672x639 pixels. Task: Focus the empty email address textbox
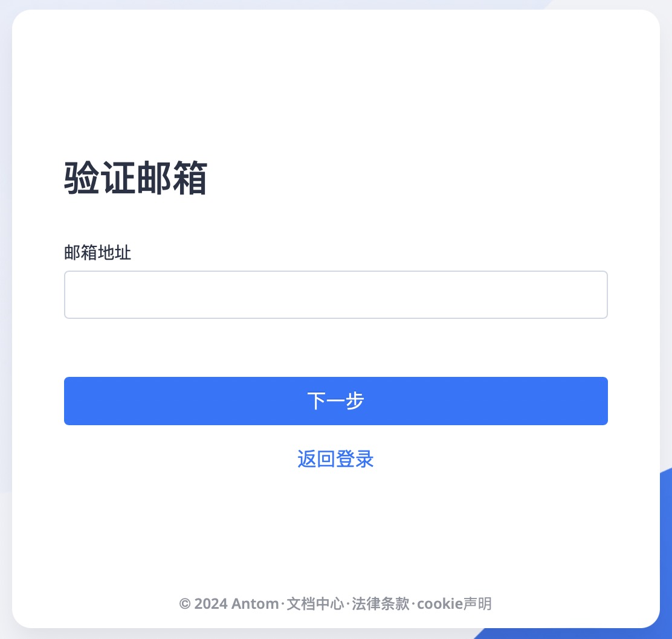pyautogui.click(x=335, y=295)
